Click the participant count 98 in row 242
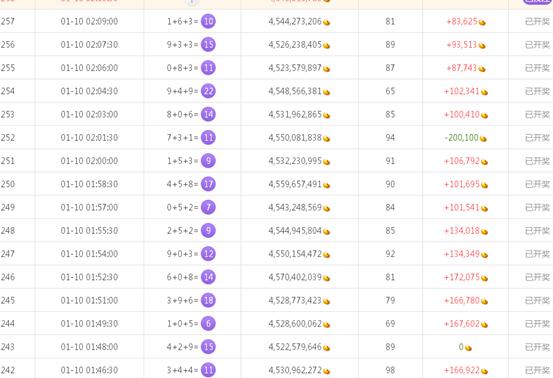 390,370
